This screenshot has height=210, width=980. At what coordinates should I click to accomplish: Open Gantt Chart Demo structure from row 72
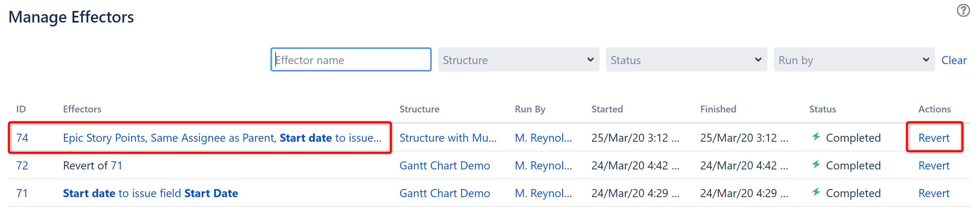pos(445,165)
